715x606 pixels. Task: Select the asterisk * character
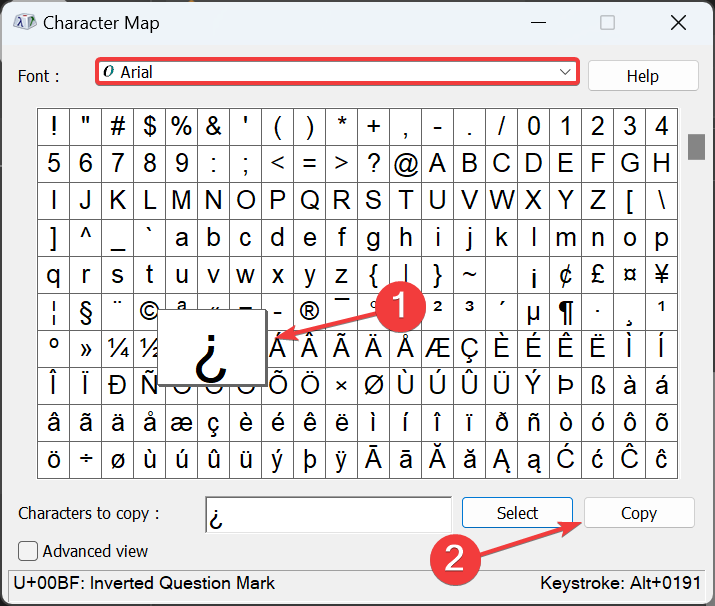(x=342, y=127)
